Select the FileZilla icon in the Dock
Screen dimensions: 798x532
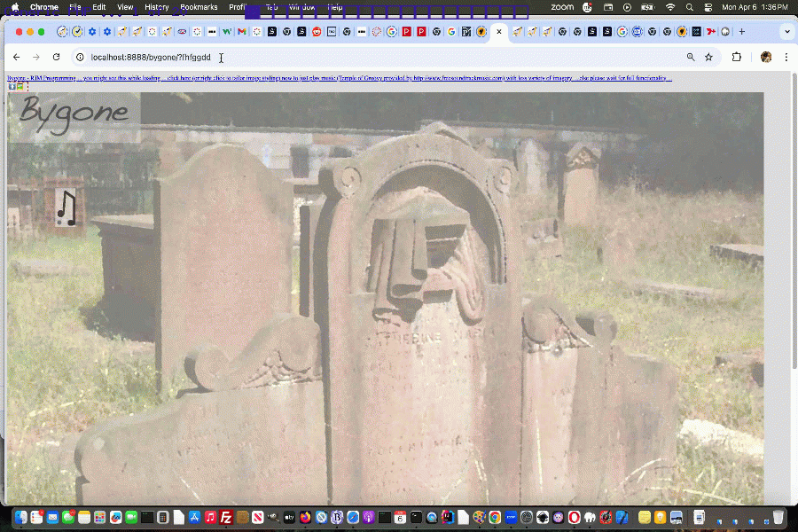pyautogui.click(x=224, y=519)
